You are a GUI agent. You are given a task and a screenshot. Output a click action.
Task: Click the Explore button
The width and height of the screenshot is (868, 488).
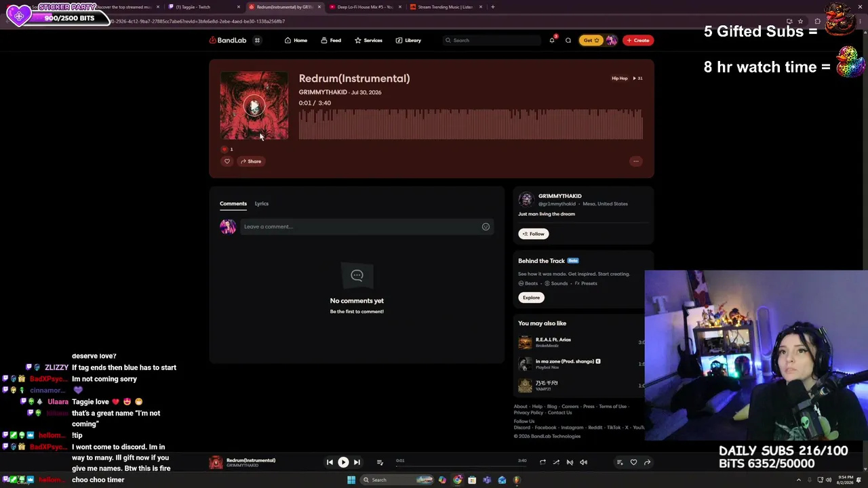[531, 298]
